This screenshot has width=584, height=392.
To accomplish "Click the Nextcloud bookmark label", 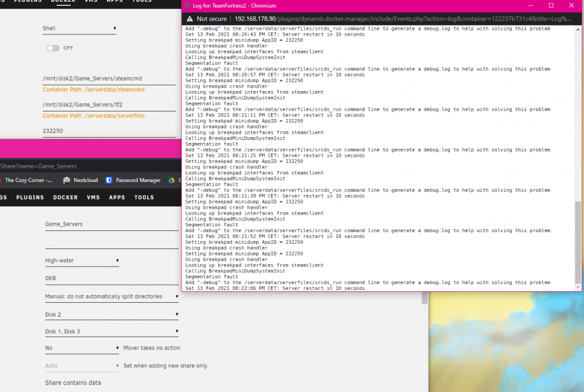I will click(86, 180).
